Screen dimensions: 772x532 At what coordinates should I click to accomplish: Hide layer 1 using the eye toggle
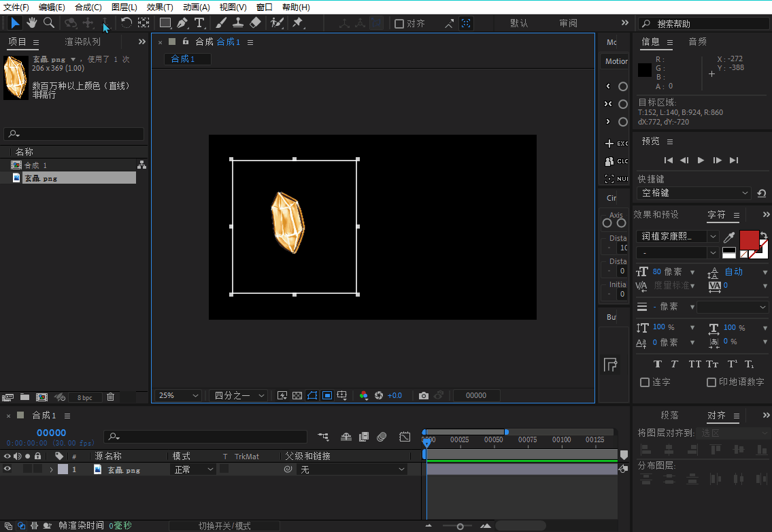(7, 469)
